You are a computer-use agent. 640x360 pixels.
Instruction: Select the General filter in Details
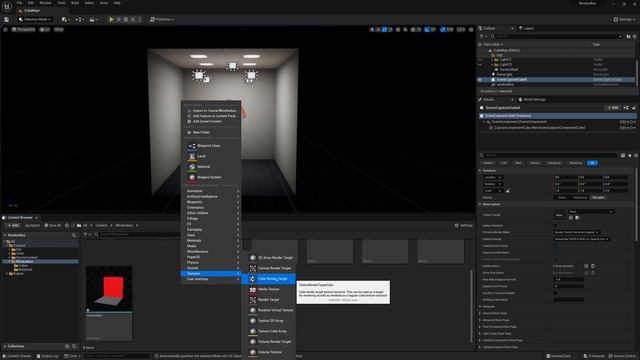tap(488, 163)
